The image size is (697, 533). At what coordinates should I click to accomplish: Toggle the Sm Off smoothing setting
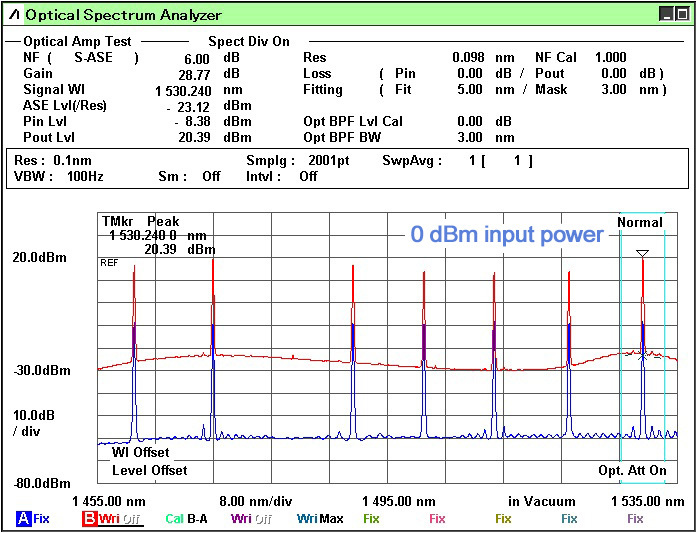188,176
